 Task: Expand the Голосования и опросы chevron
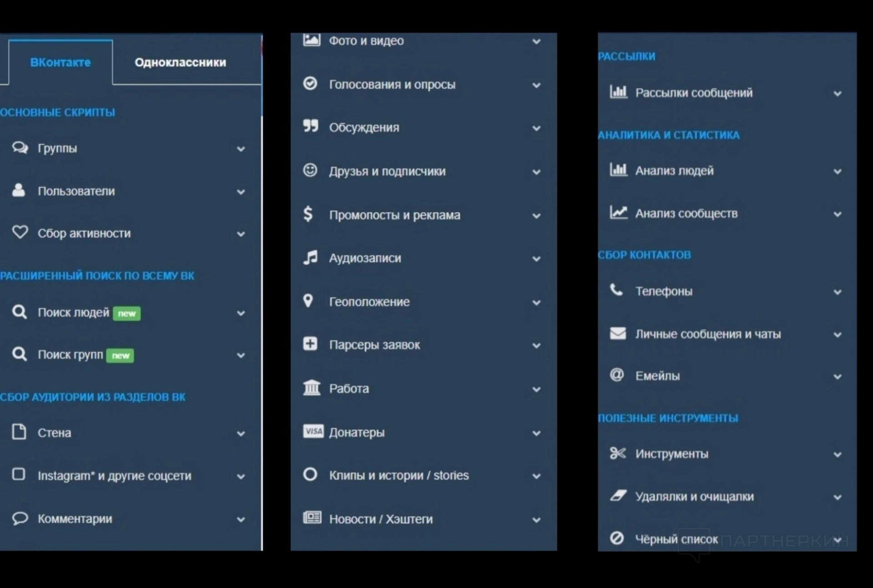pos(537,85)
